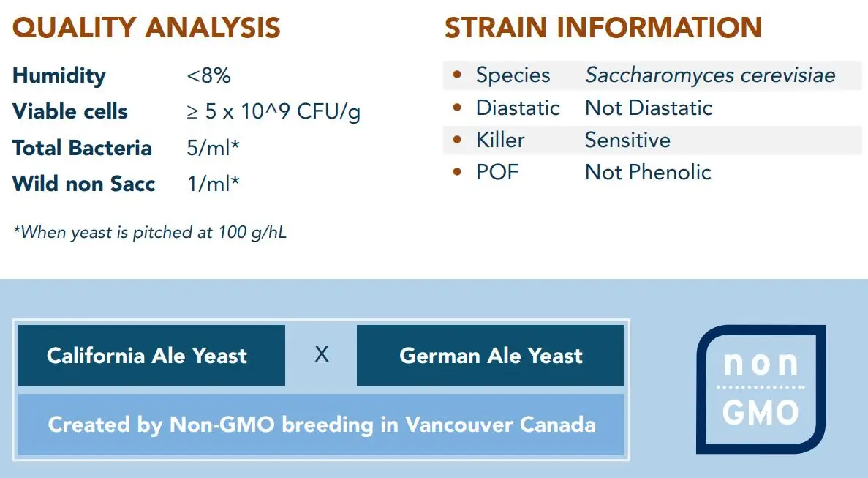Click the Not Diastatic value
This screenshot has height=478, width=868.
648,108
